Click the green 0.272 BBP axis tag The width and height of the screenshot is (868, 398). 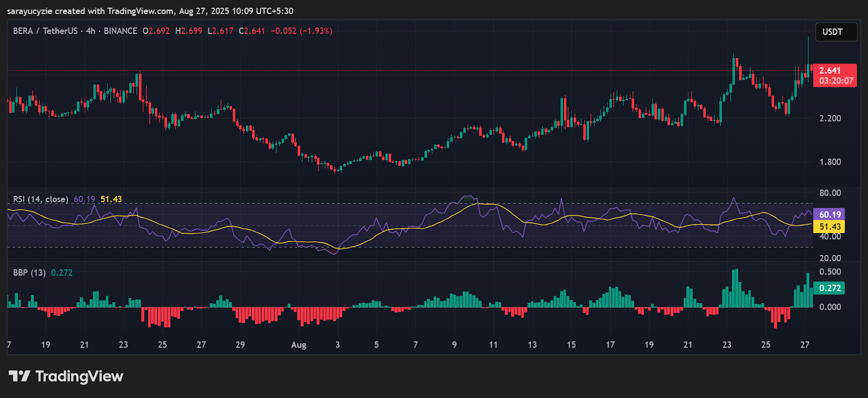click(x=829, y=288)
